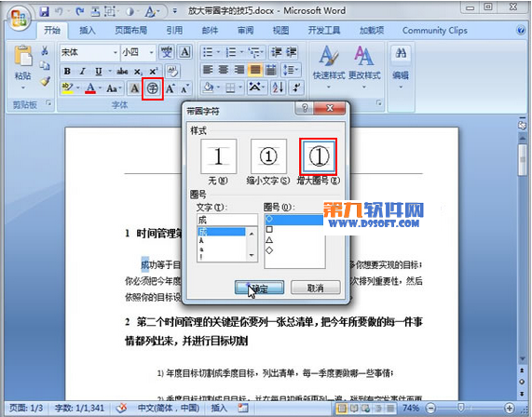Viewport: 532px width, 417px height.
Task: Toggle strikethrough formatting
Action: click(x=122, y=71)
